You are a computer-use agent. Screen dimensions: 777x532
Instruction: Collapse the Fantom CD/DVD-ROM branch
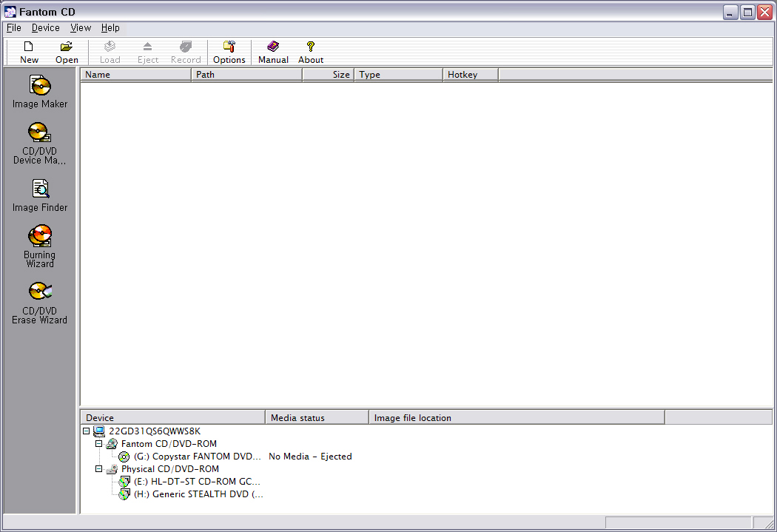tap(99, 444)
